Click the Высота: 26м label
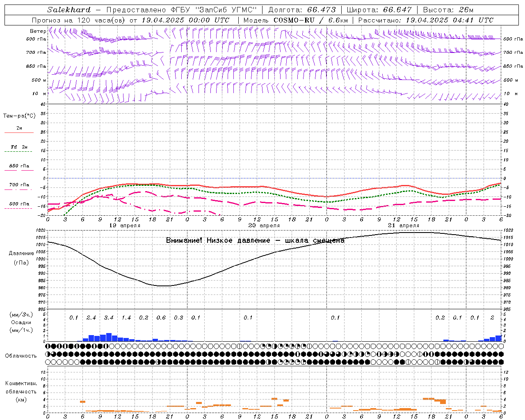Screen dimensions: 525x420 click(x=448, y=10)
